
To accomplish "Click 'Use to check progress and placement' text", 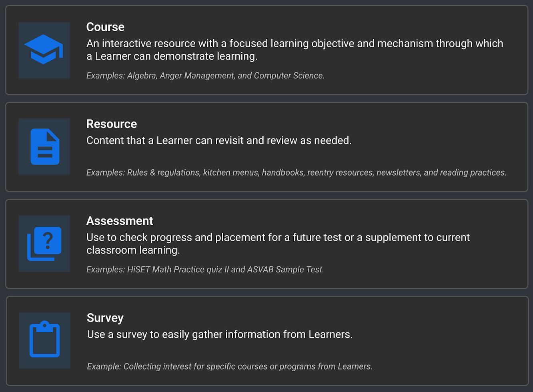I will pyautogui.click(x=278, y=244).
